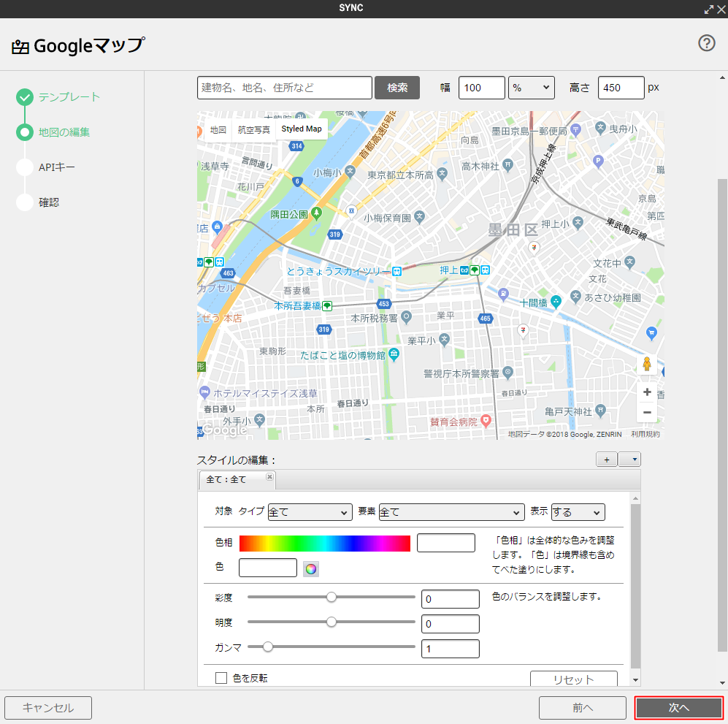
Task: Click the 本所税務署 marker
Action: (x=406, y=317)
